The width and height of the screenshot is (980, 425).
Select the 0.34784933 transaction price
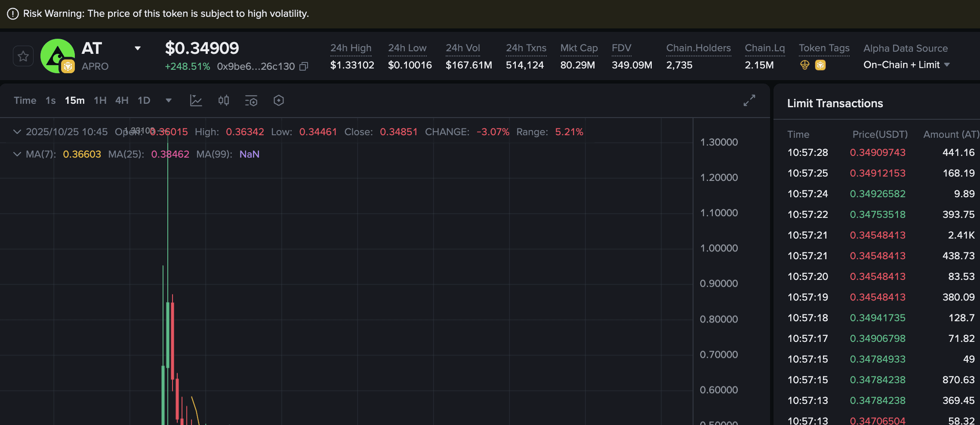tap(878, 359)
